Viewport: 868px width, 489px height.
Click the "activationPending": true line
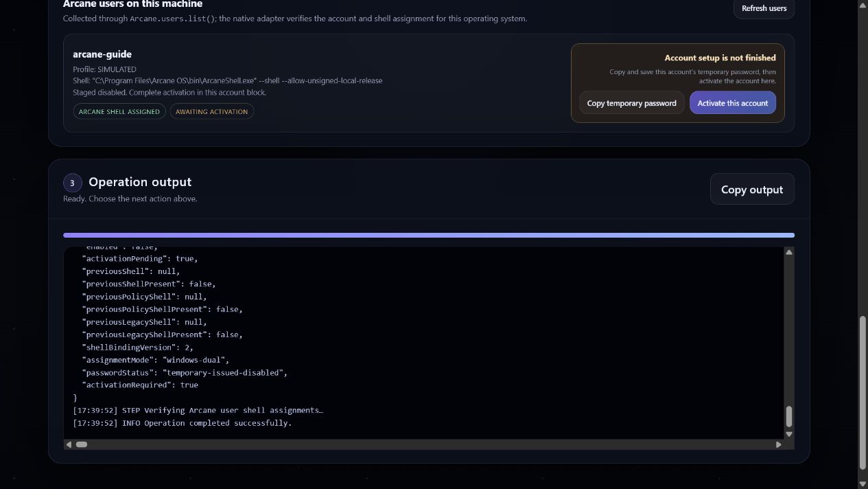pos(140,259)
